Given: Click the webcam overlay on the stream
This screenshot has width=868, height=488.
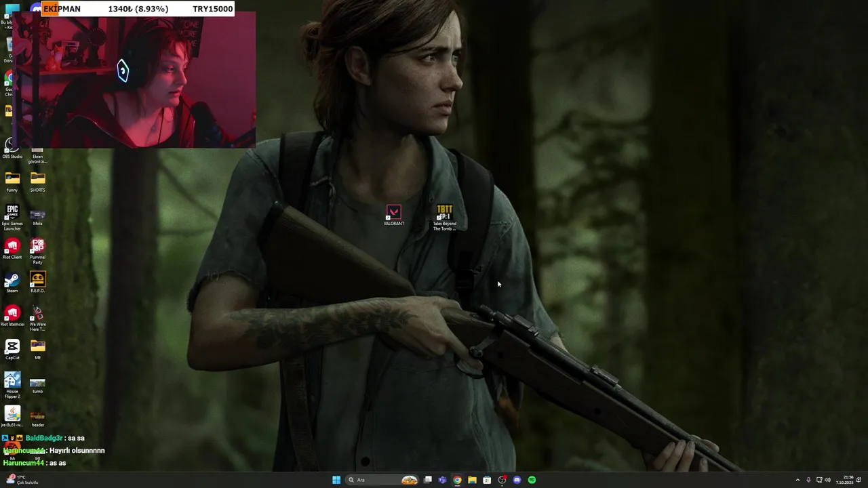Looking at the screenshot, I should tap(134, 80).
